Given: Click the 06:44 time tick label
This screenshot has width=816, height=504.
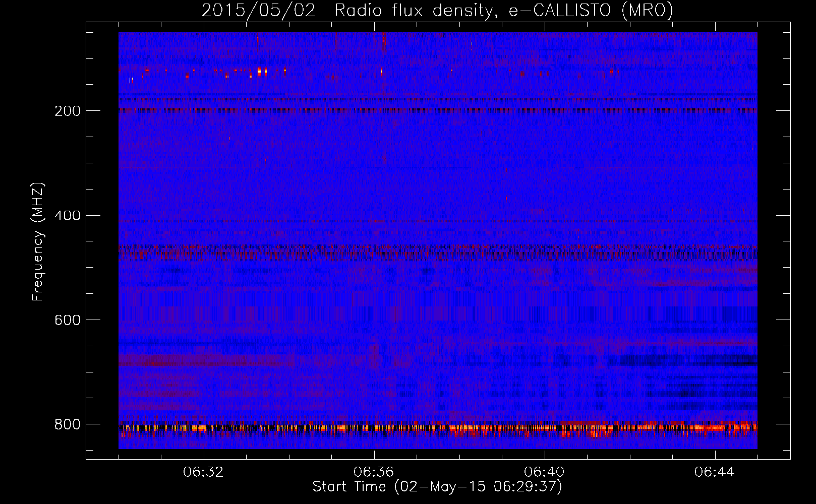Looking at the screenshot, I should pos(715,472).
